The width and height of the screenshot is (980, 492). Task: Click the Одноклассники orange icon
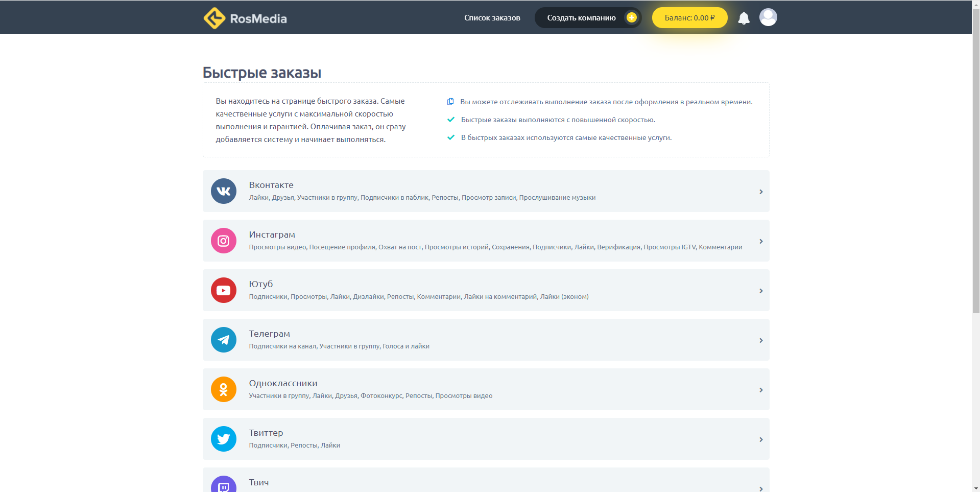point(224,389)
